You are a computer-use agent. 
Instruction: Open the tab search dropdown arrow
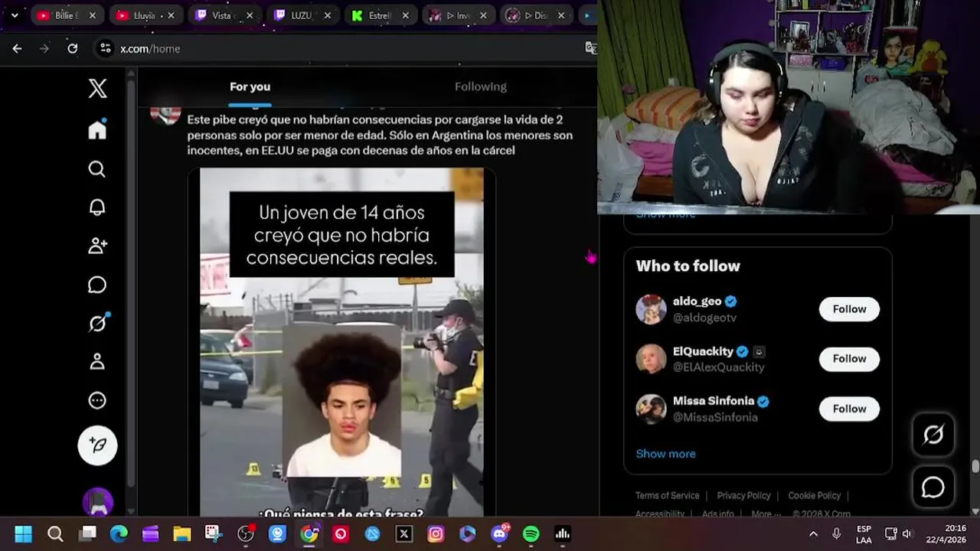[14, 15]
